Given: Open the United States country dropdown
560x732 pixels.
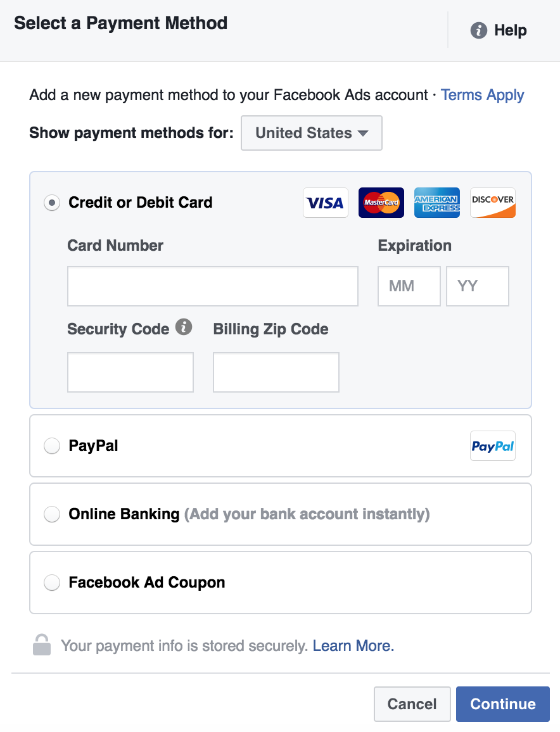Looking at the screenshot, I should tap(311, 133).
